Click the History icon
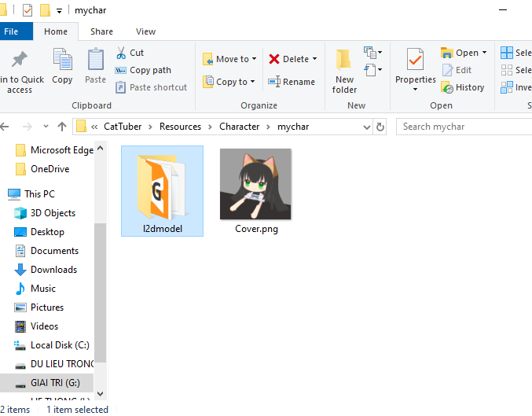The image size is (532, 416). 447,87
